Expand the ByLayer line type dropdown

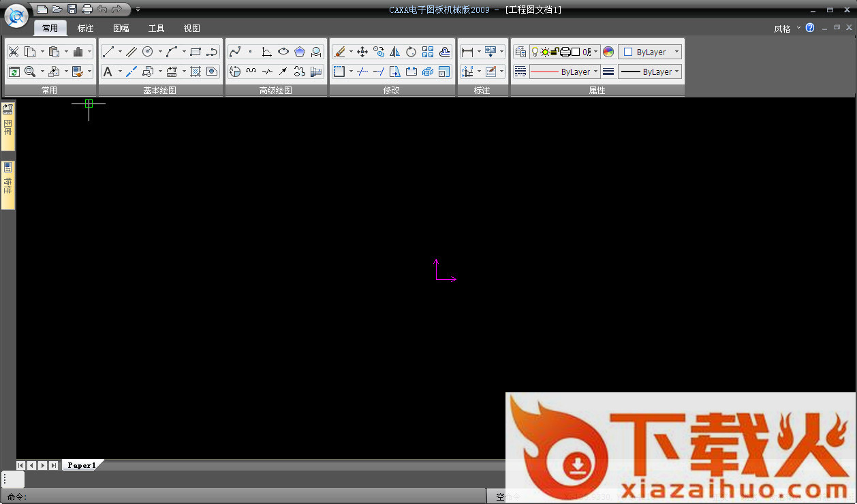565,72
